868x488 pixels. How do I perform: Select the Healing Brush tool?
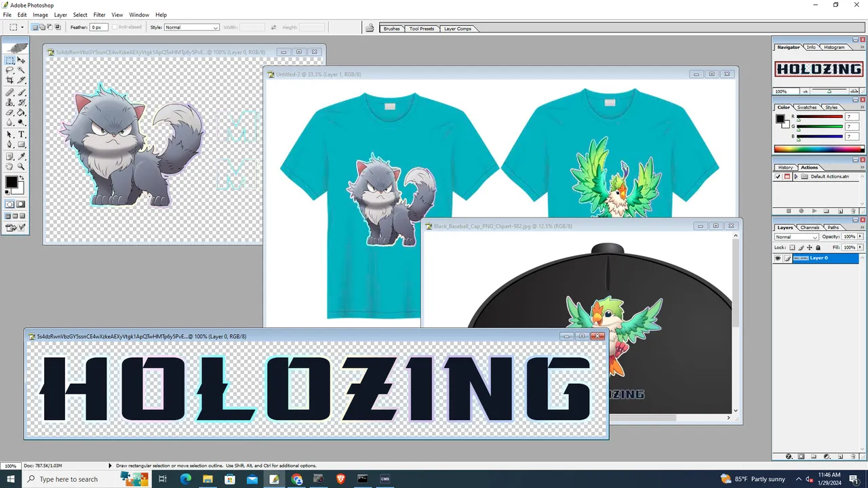[x=9, y=92]
